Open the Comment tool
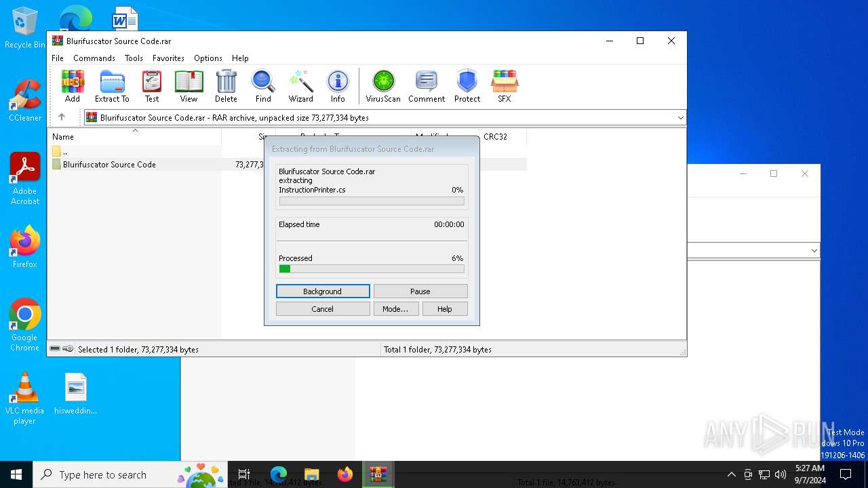This screenshot has width=868, height=488. 427,86
